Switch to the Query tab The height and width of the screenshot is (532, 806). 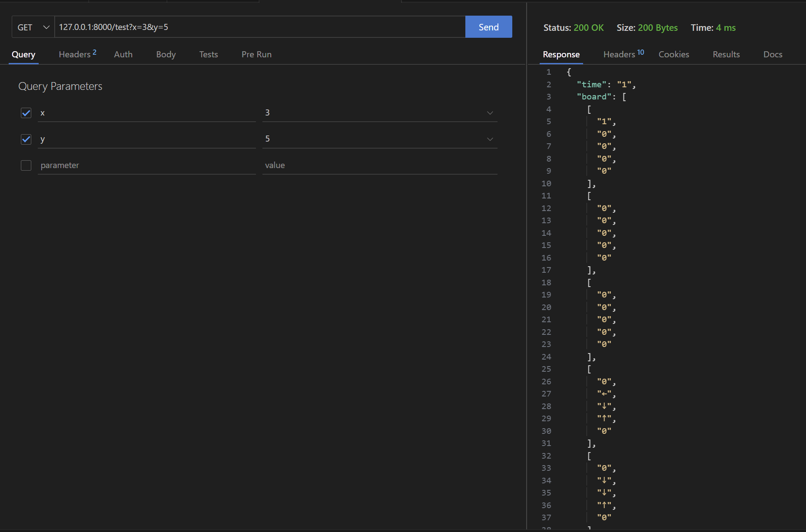(23, 54)
